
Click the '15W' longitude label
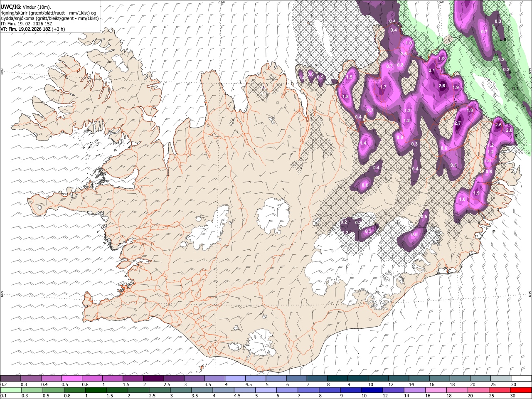click(x=440, y=2)
